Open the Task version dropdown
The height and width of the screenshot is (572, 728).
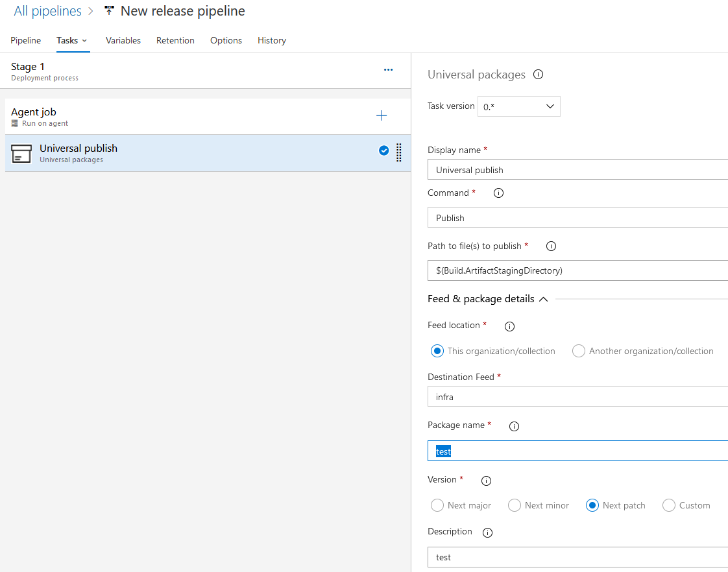coord(518,106)
